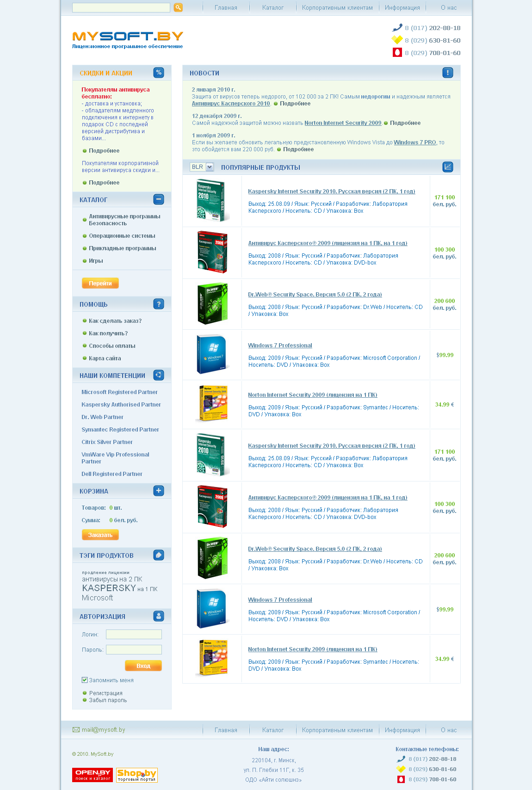This screenshot has height=790, width=532.
Task: Open the Windows 7 Professional product link
Action: (x=280, y=346)
